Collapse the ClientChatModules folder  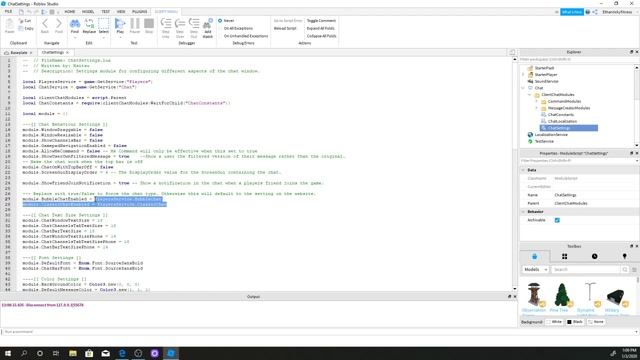tap(530, 95)
